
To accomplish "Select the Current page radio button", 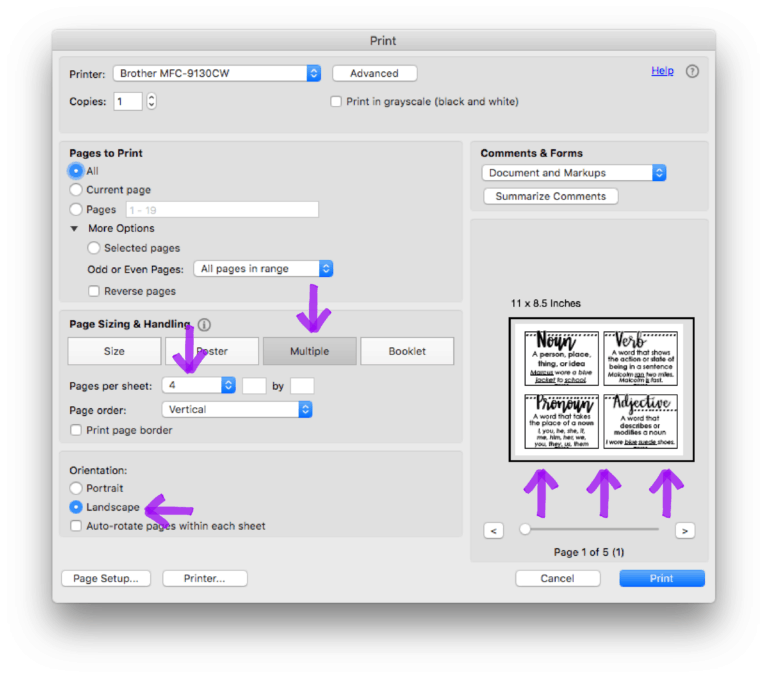I will coord(76,190).
